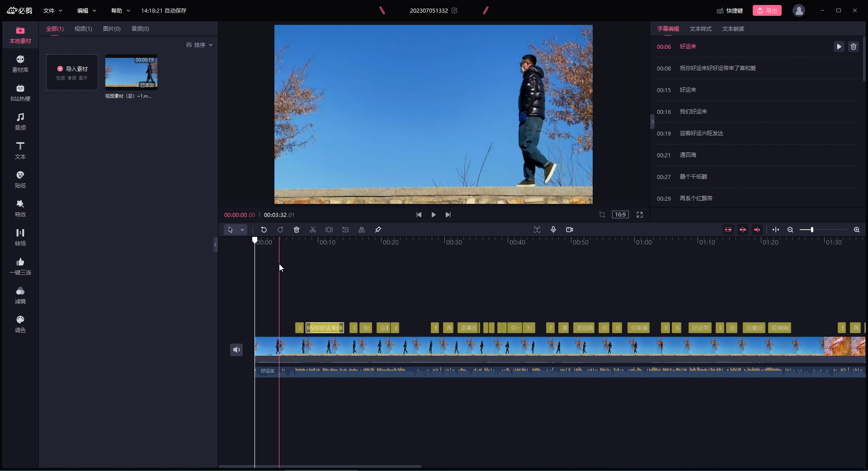
Task: Expand the 排序 sort dropdown
Action: (x=199, y=45)
